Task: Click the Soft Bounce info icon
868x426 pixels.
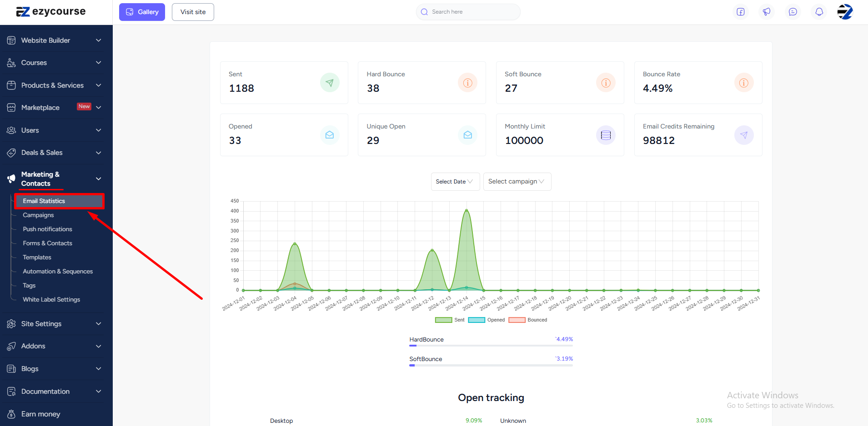Action: point(606,83)
